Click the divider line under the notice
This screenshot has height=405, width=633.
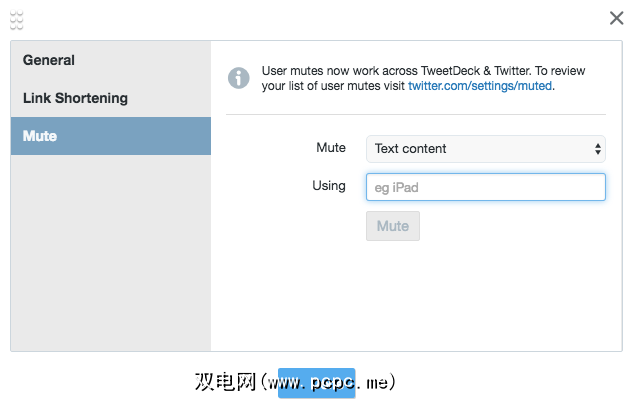point(416,115)
